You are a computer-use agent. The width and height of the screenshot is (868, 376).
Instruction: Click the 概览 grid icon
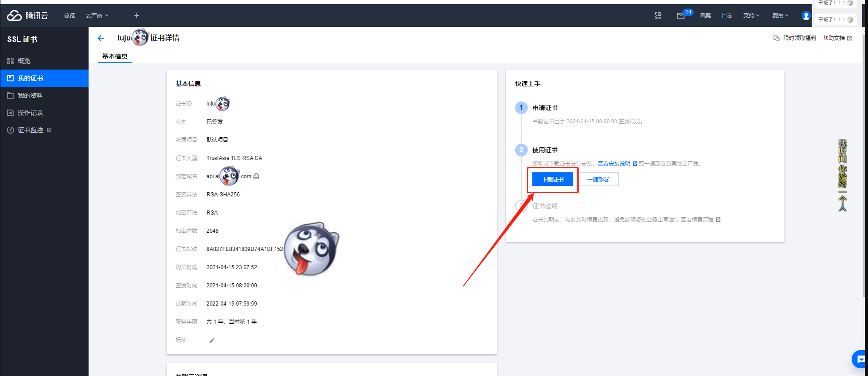click(10, 61)
